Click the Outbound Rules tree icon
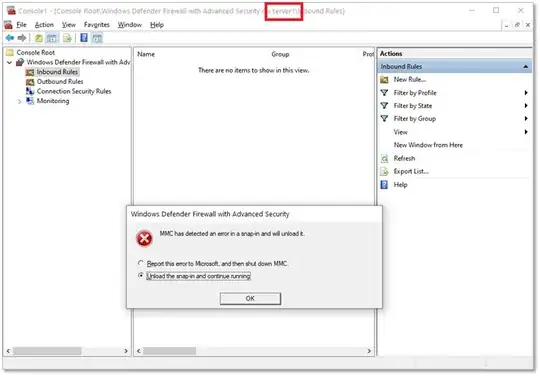The width and height of the screenshot is (540, 376). coord(30,82)
